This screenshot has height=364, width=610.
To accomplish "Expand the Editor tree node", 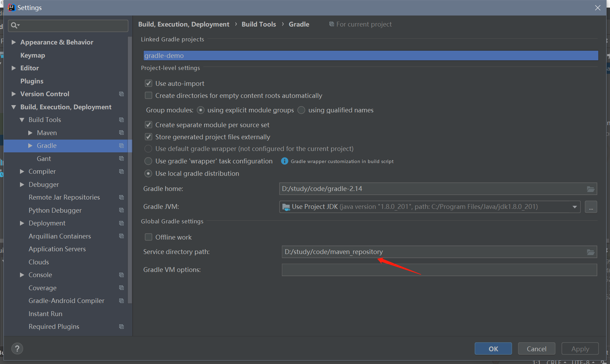I will tap(14, 68).
